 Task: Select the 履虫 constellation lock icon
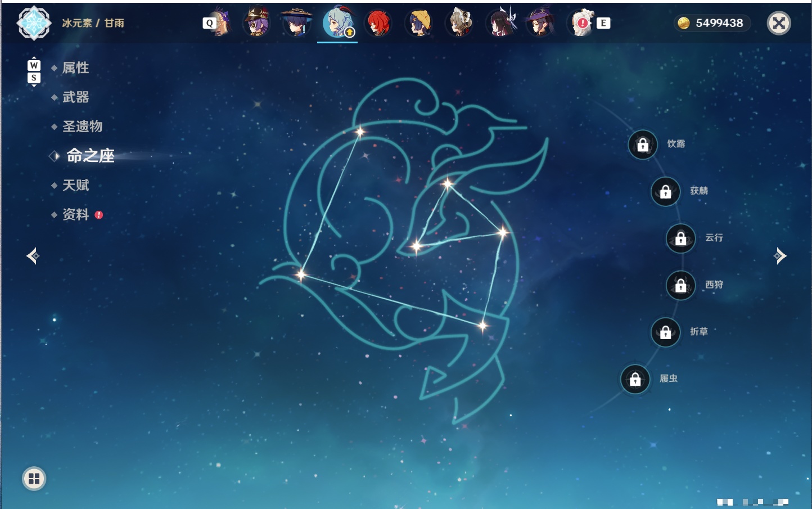coord(635,380)
